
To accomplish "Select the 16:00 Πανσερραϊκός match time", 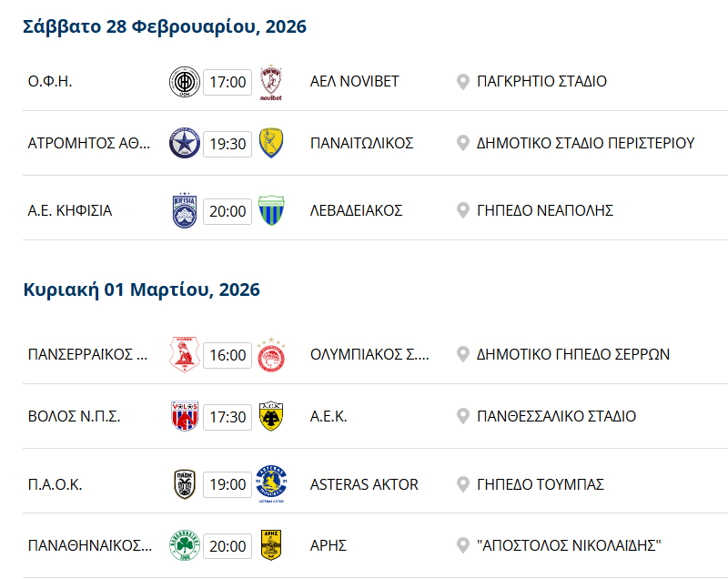I will [227, 354].
